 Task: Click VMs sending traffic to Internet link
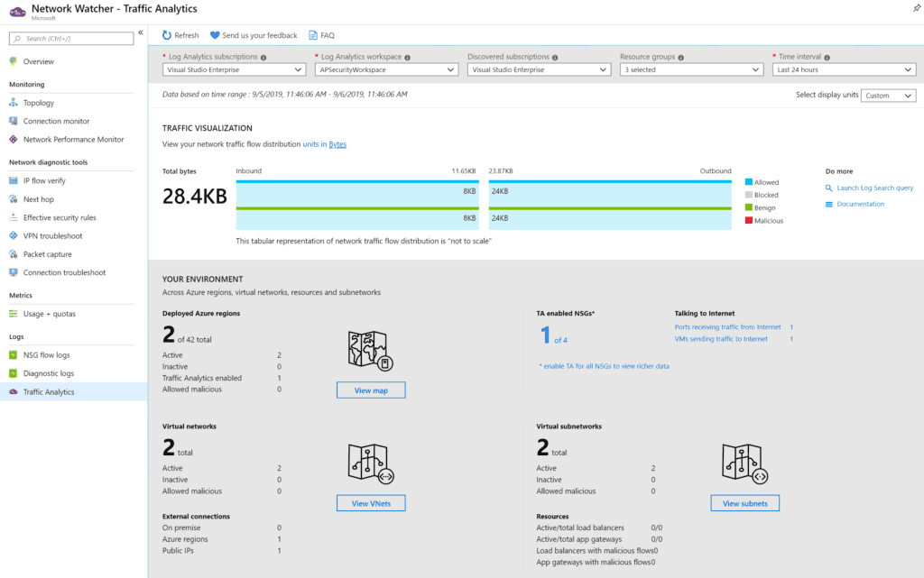pos(721,338)
